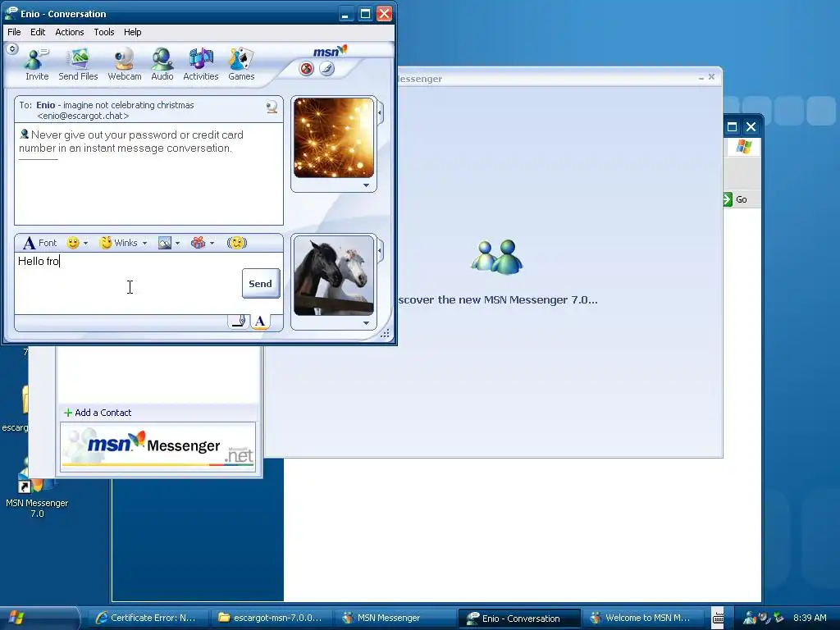Switch to text typing mode tab
The width and height of the screenshot is (840, 630).
click(260, 322)
